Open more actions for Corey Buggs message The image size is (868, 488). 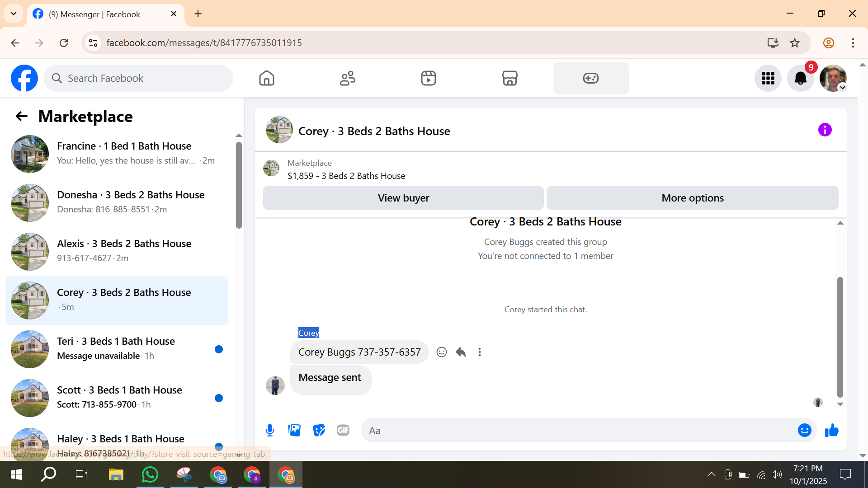pos(480,352)
